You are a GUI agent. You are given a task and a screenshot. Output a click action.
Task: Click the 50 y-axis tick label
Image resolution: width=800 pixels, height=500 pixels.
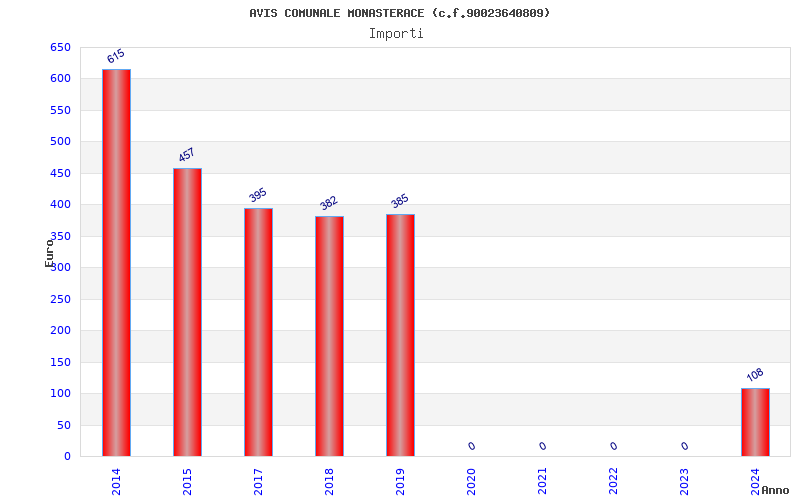tap(64, 426)
